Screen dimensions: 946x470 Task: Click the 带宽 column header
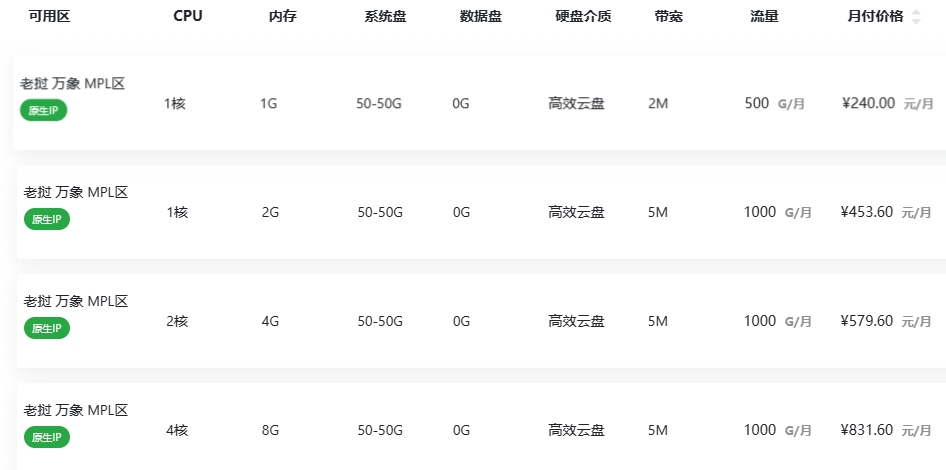pyautogui.click(x=669, y=16)
